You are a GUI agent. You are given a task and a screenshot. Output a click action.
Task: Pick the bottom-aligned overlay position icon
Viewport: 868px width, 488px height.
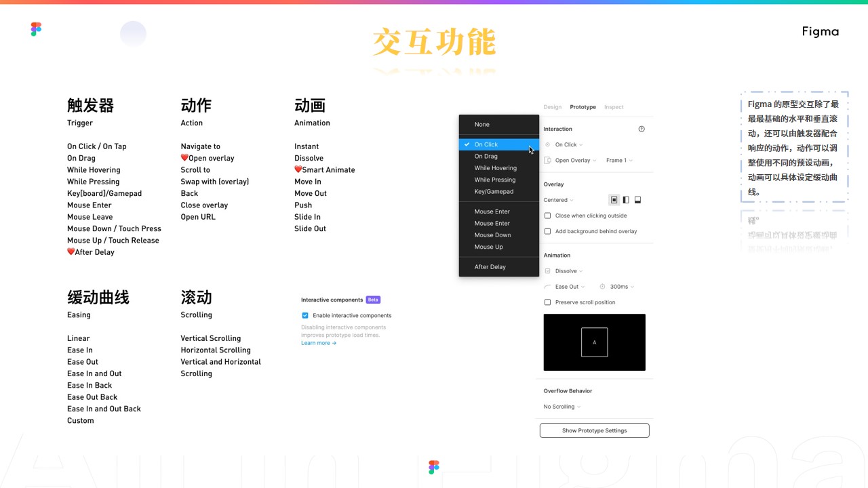tap(637, 200)
